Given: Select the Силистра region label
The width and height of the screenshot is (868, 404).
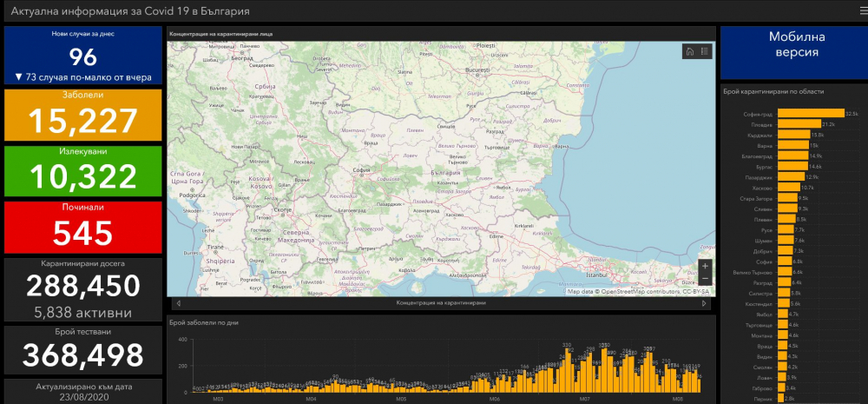Looking at the screenshot, I should pos(760,293).
